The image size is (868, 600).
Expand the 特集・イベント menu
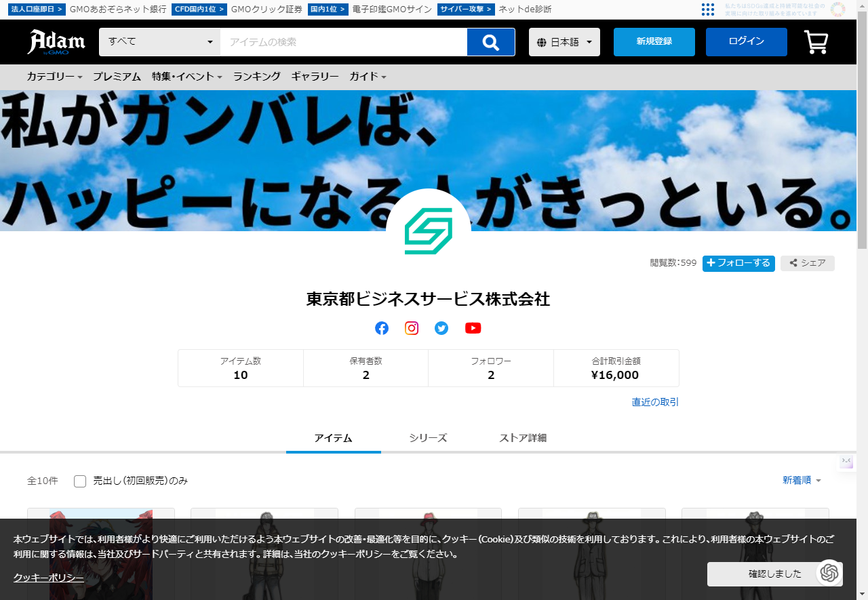click(187, 77)
